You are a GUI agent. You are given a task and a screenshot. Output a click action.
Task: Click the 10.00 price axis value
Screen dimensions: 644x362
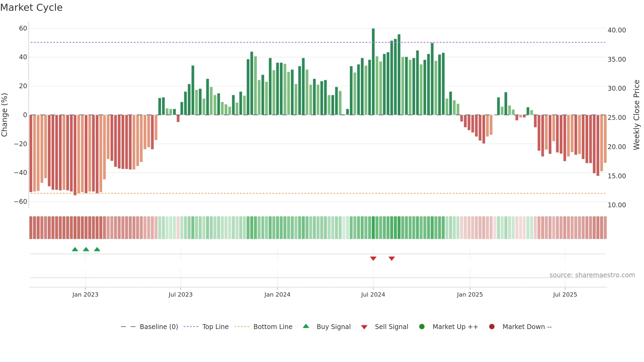click(617, 205)
